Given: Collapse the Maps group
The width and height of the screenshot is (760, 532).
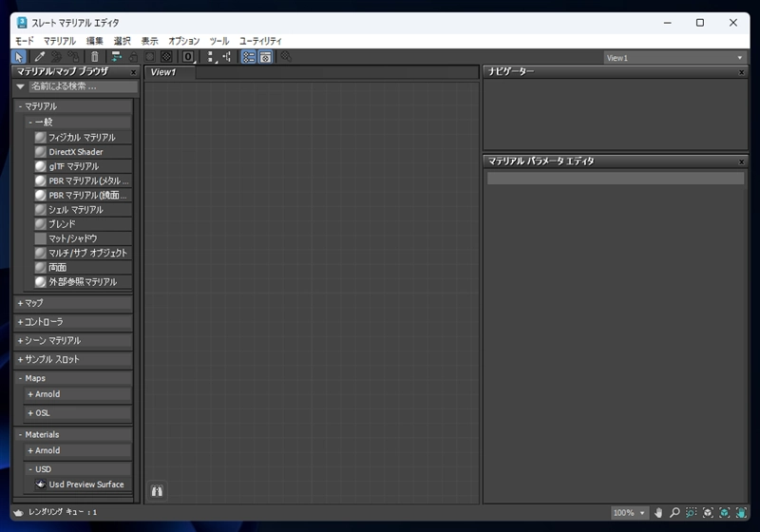Looking at the screenshot, I should (x=73, y=378).
